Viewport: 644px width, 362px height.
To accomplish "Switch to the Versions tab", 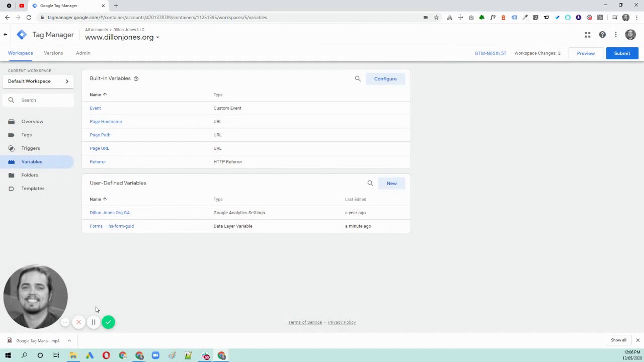I will click(x=53, y=53).
